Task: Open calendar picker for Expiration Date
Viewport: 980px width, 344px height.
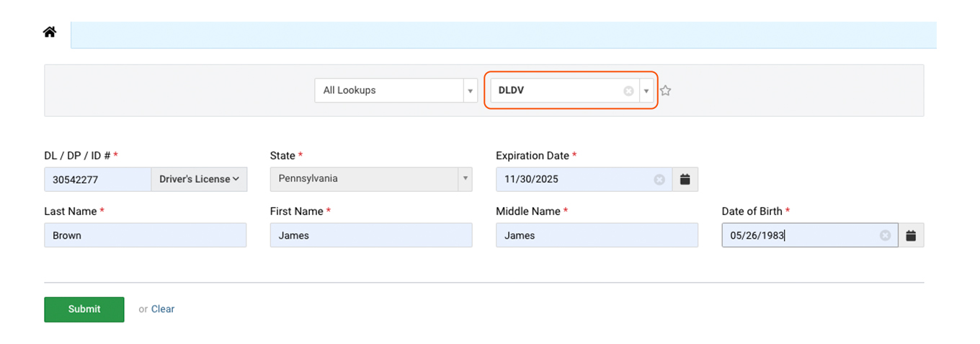Action: click(685, 180)
